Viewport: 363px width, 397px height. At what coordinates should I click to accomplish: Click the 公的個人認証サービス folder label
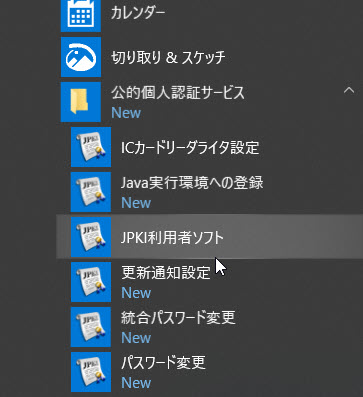point(178,93)
